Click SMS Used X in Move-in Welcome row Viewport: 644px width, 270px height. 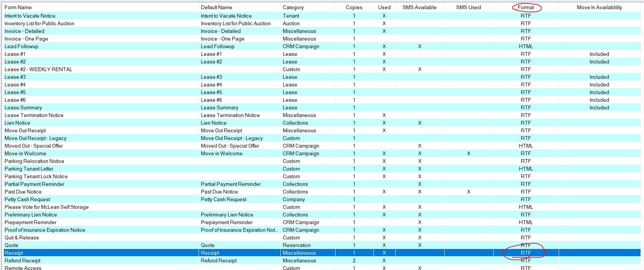click(469, 153)
